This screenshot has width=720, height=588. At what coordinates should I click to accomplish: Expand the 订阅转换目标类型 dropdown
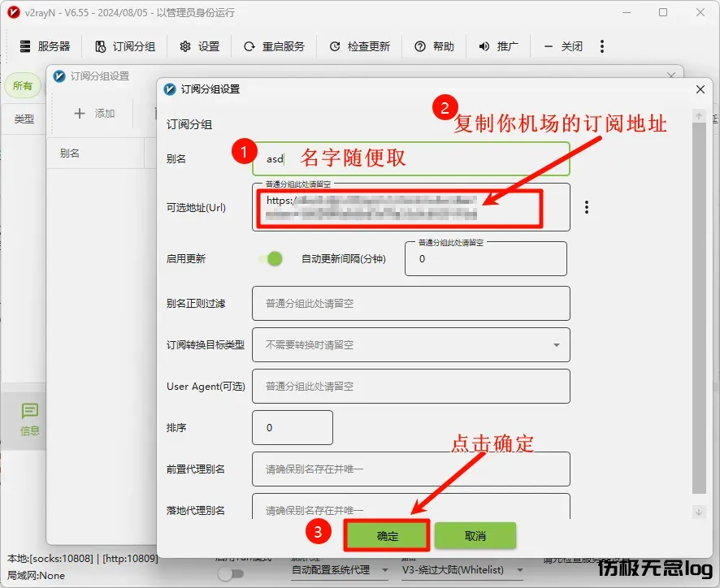click(411, 344)
